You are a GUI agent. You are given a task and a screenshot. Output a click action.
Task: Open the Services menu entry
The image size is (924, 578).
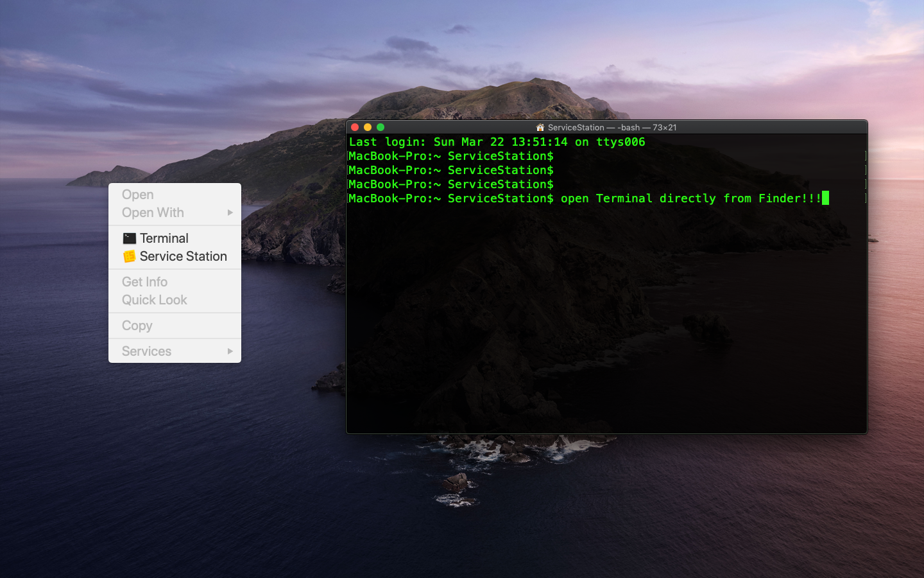point(147,351)
